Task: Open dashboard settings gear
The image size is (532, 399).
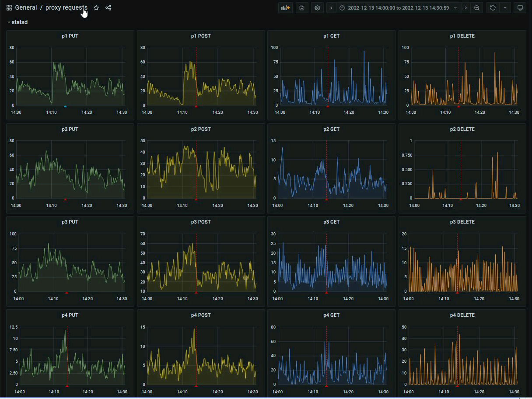Action: coord(318,8)
